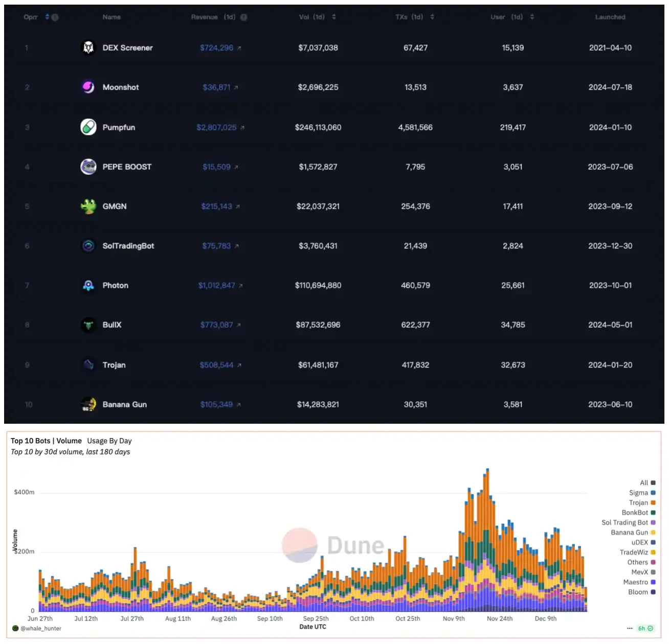Open the @whale_hunter author link

click(x=40, y=629)
